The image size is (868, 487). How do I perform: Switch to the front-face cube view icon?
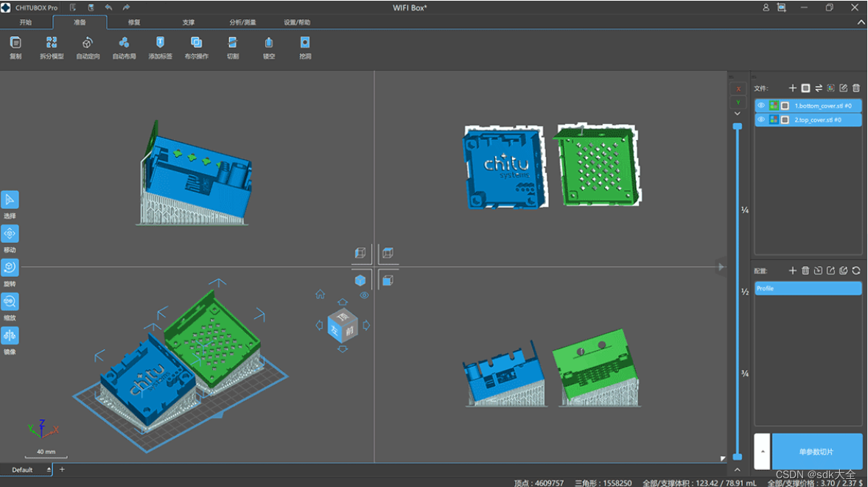(388, 281)
